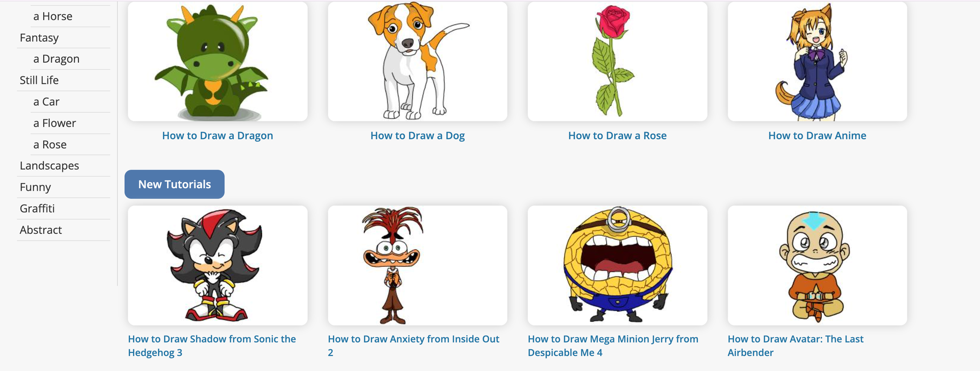Open the green dragon tutorial thumbnail

point(218,61)
